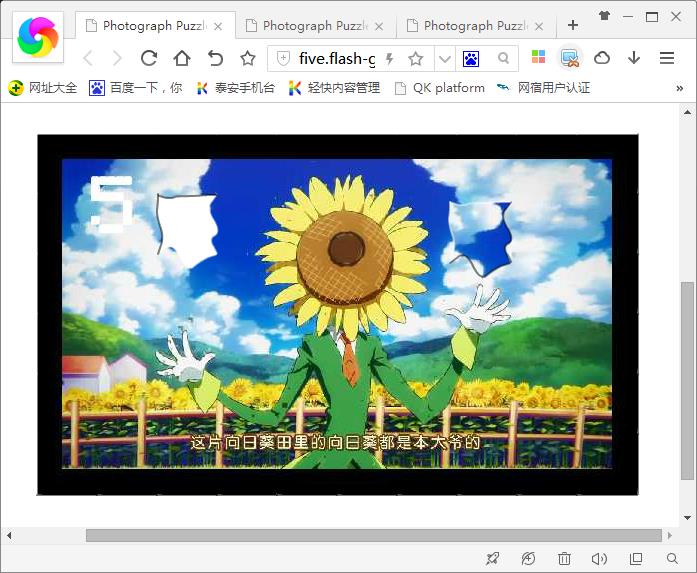Click the horizontal scrollbar thumb
Image resolution: width=697 pixels, height=573 pixels.
tap(373, 535)
